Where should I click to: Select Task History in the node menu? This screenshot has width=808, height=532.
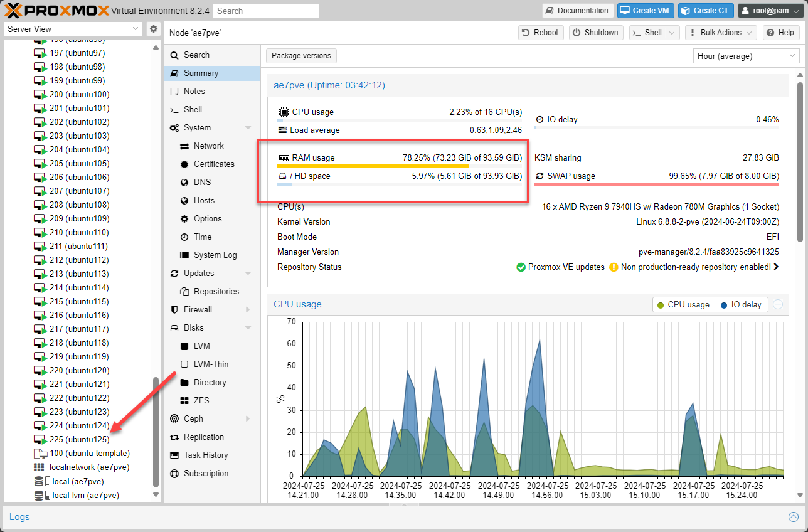coord(205,455)
